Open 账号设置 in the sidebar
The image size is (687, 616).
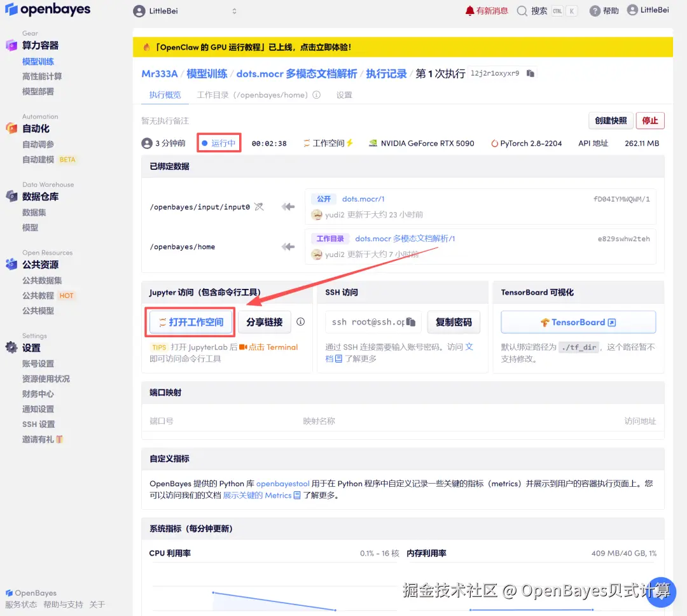38,363
